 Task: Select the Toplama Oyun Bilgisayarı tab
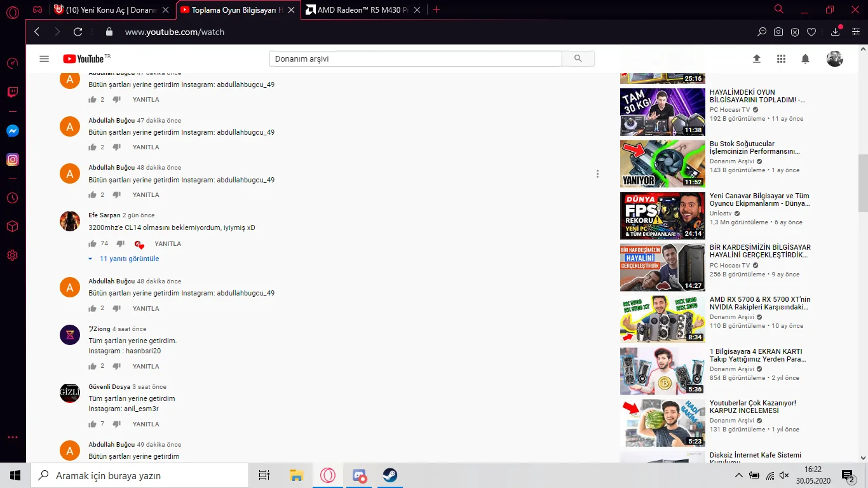click(x=238, y=10)
